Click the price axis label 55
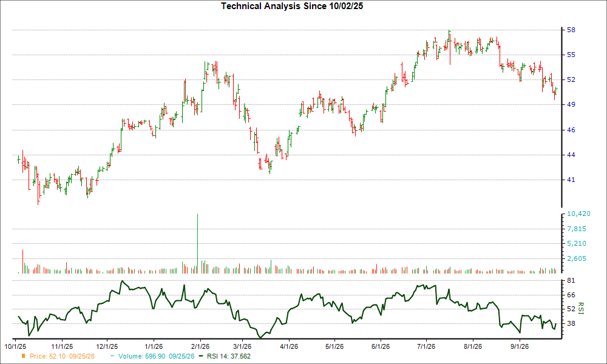The width and height of the screenshot is (607, 364). point(571,55)
